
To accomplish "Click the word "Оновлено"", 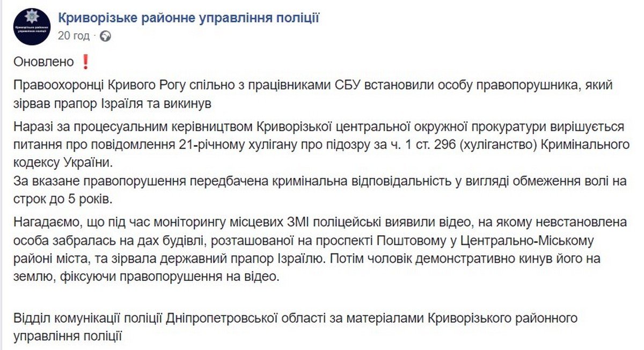I will (44, 62).
